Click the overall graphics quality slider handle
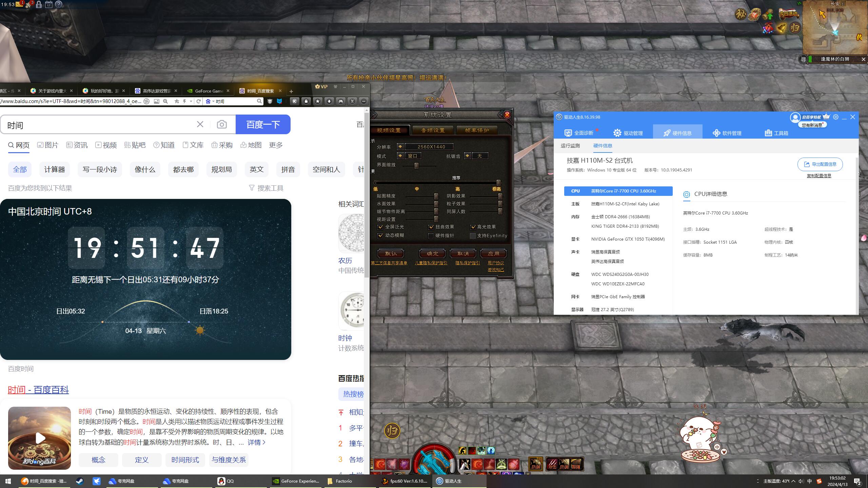 point(498,182)
